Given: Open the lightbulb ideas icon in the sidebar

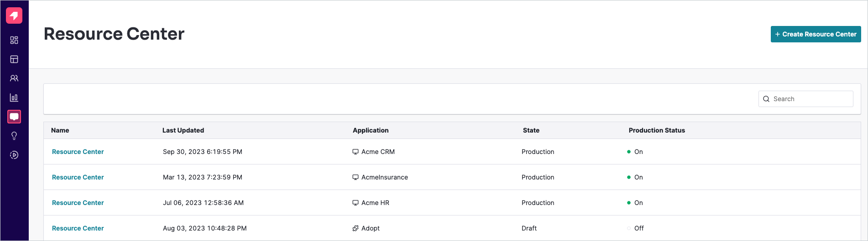Looking at the screenshot, I should pos(14,136).
